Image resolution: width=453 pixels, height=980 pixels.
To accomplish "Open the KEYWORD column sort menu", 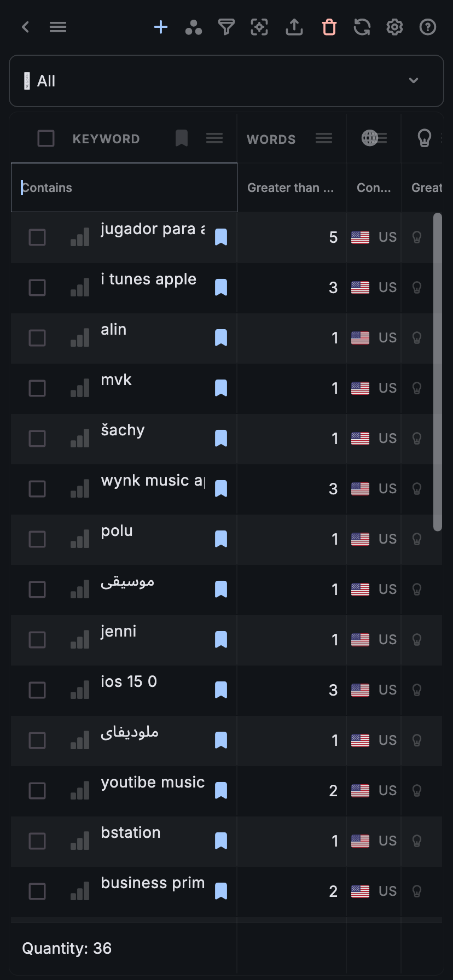I will [214, 138].
